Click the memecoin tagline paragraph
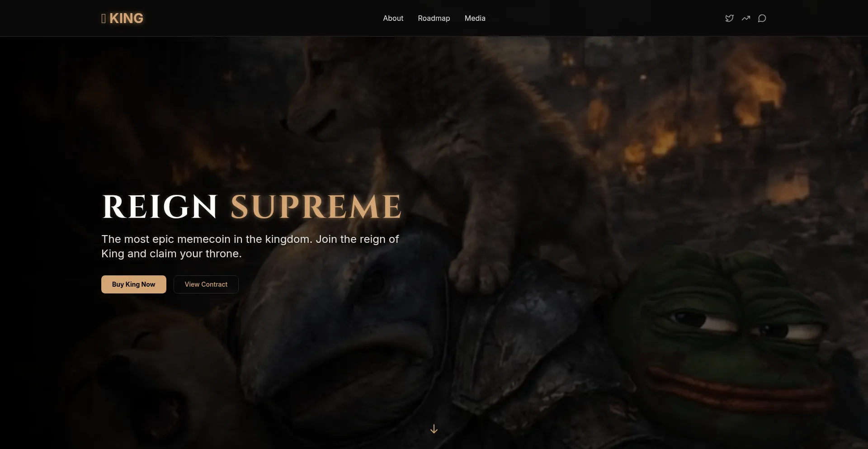The width and height of the screenshot is (868, 449). [x=250, y=246]
